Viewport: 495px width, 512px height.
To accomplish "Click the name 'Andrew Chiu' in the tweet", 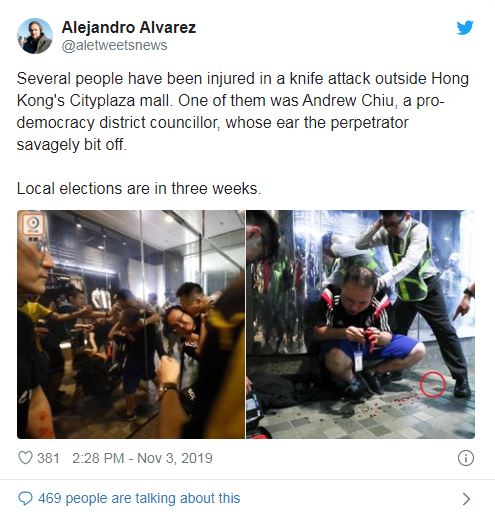I will [x=350, y=101].
